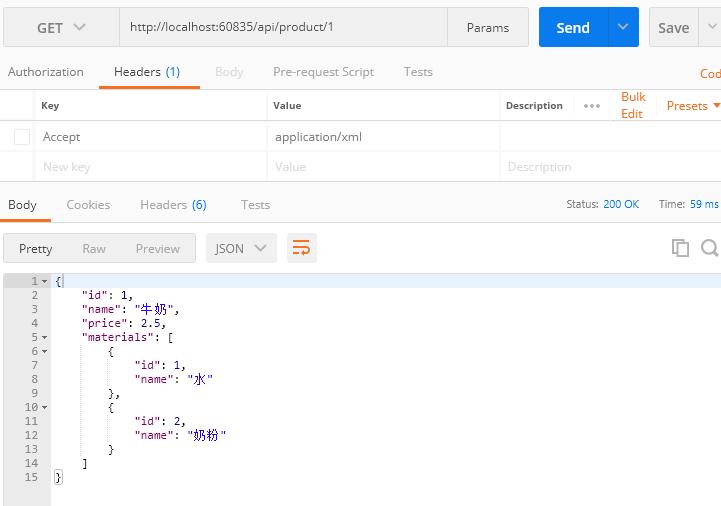The image size is (721, 506).
Task: Collapse the materials array at line 5
Action: pos(45,338)
